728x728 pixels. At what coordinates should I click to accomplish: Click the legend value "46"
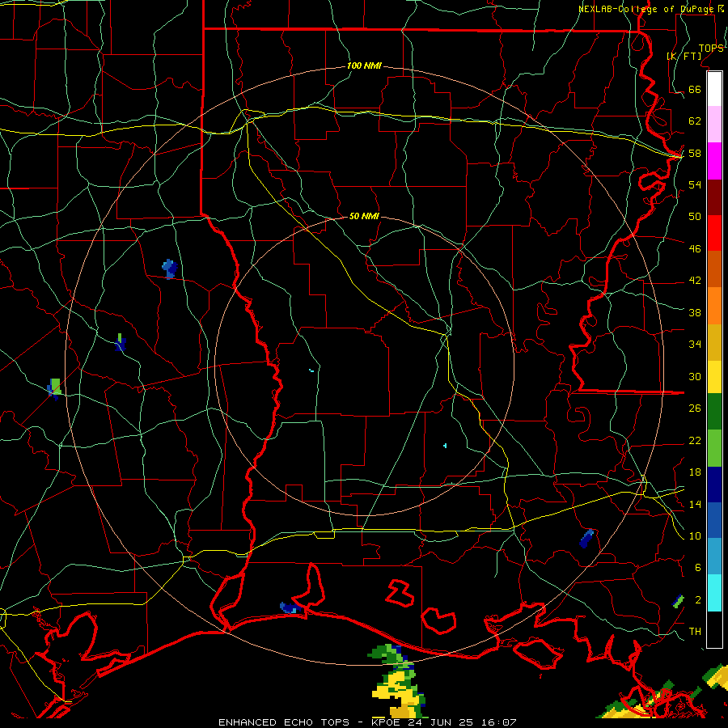[695, 249]
